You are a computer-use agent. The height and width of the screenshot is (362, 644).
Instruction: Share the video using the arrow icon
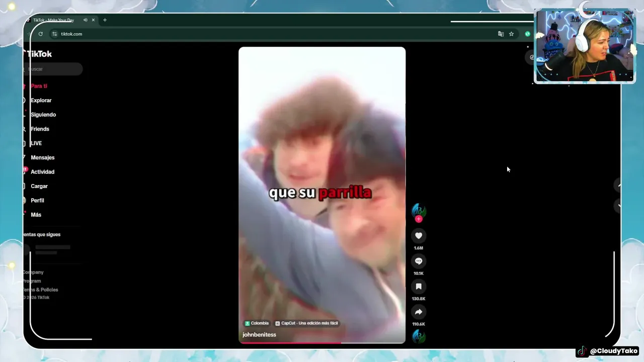pyautogui.click(x=419, y=312)
